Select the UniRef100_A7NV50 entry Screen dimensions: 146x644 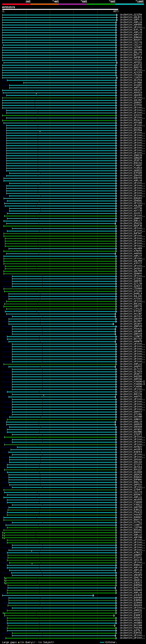click(131, 251)
